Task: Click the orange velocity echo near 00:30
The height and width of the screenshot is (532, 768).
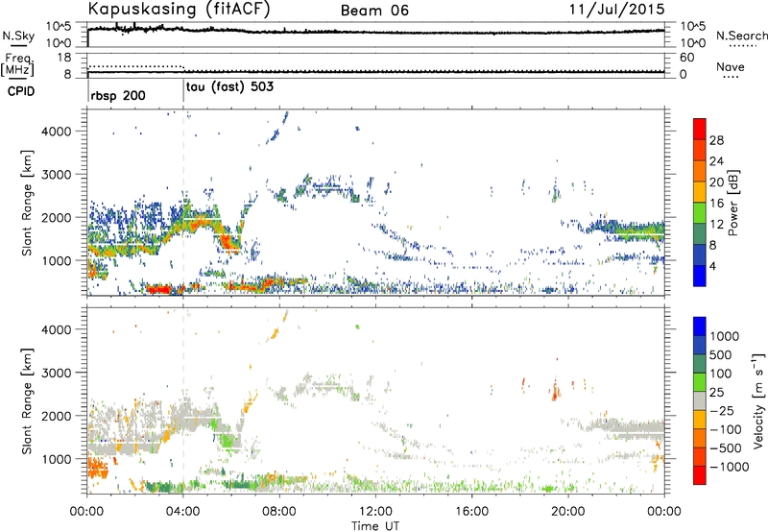Action: coord(97,469)
